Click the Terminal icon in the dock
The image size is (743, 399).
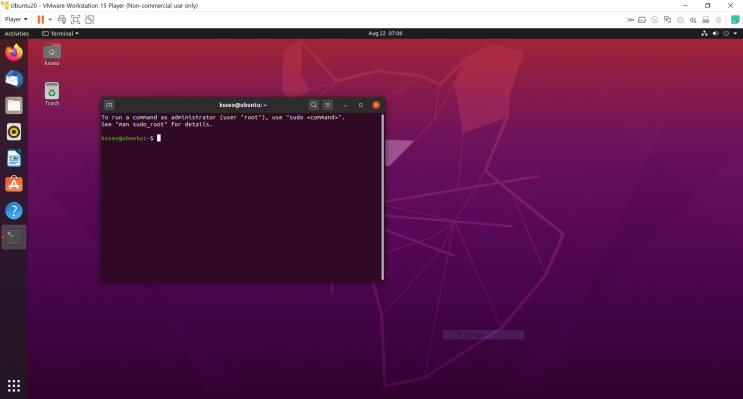[x=14, y=237]
